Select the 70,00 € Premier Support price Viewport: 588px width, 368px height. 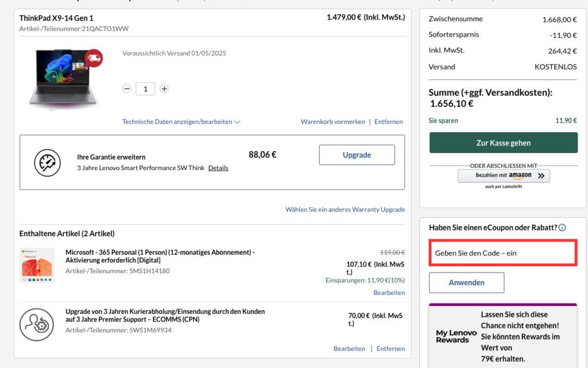(359, 316)
